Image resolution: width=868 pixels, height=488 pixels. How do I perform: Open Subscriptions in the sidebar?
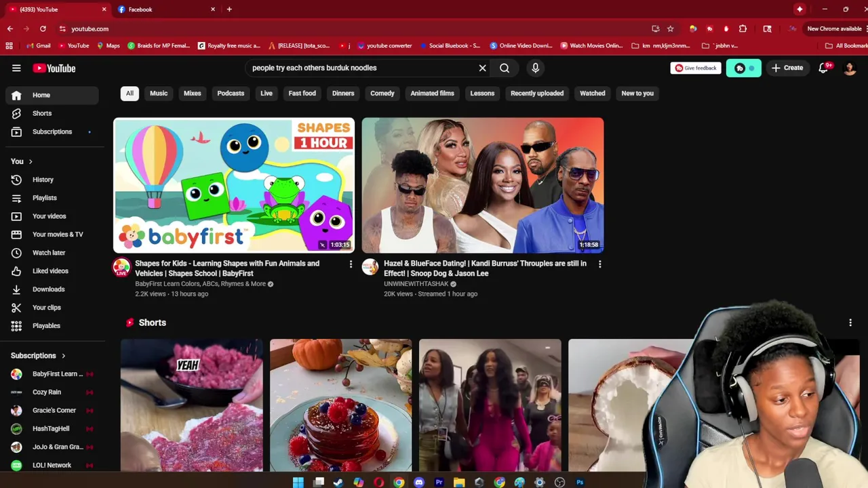(52, 131)
